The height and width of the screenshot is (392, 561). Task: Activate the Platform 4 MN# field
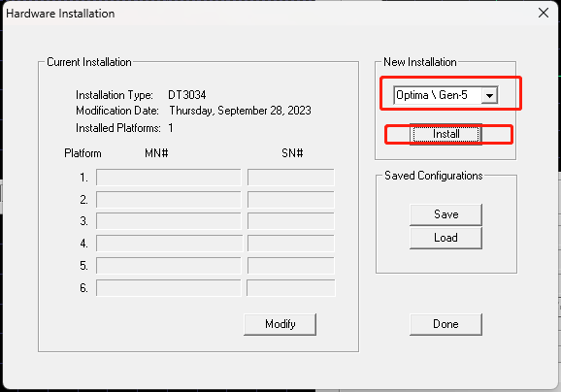click(169, 244)
